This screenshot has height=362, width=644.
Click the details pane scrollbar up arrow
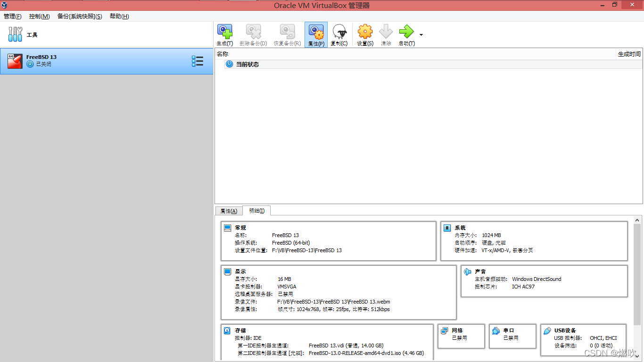pos(637,220)
